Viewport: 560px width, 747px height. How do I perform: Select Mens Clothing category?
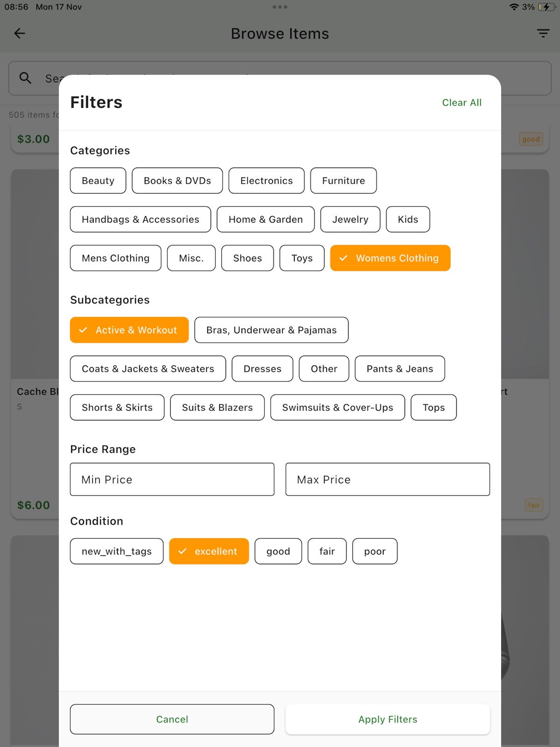pyautogui.click(x=116, y=258)
